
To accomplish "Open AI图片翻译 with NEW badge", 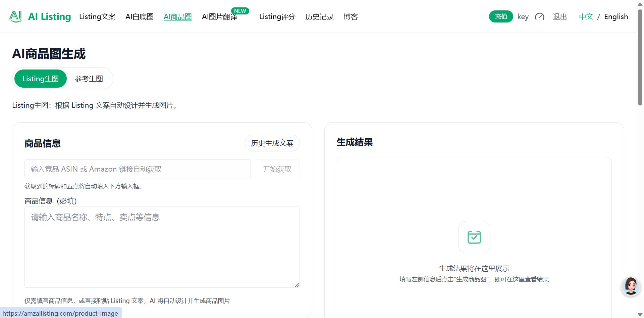I will coord(220,16).
